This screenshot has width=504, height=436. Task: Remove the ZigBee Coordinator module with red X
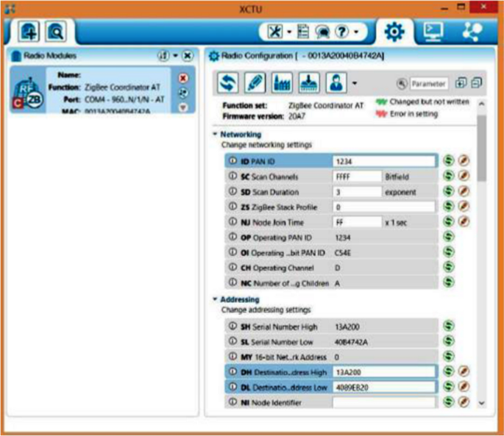point(183,78)
